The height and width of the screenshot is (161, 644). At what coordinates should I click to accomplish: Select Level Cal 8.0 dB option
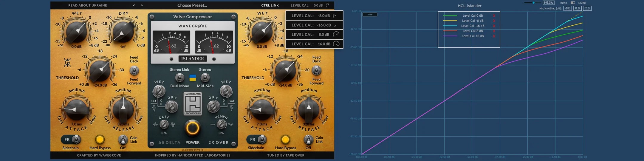tap(314, 34)
